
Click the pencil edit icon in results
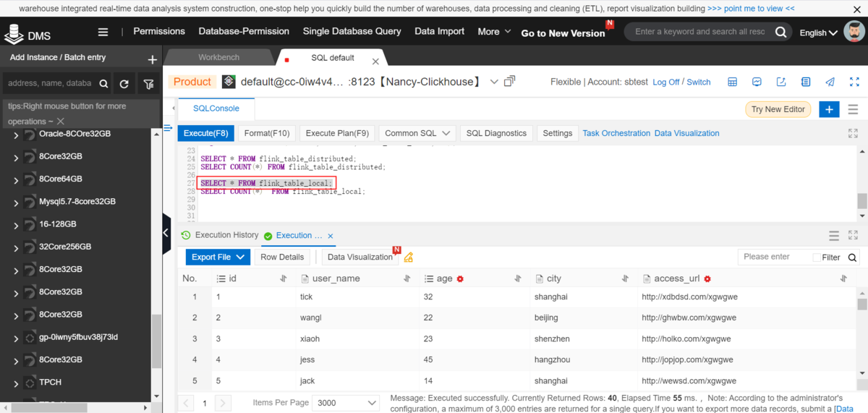[x=409, y=257]
